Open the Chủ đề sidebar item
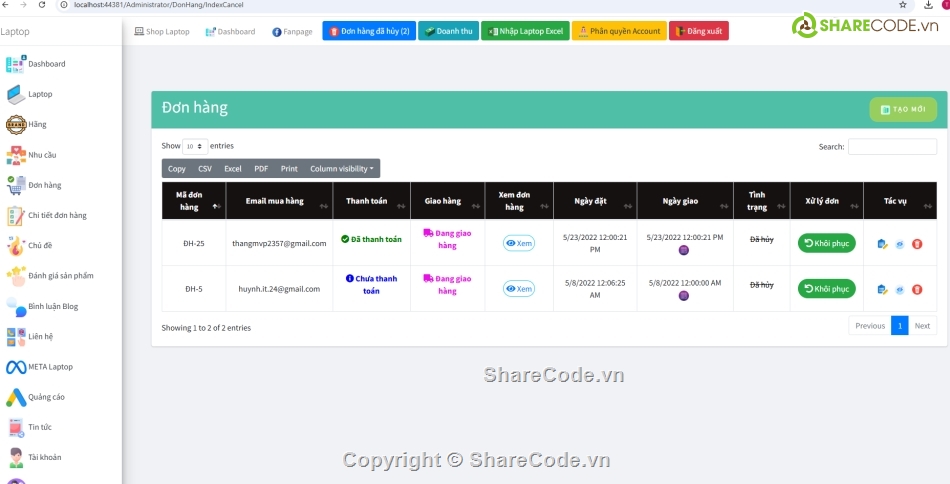Viewport: 950px width, 484px height. pos(29,245)
